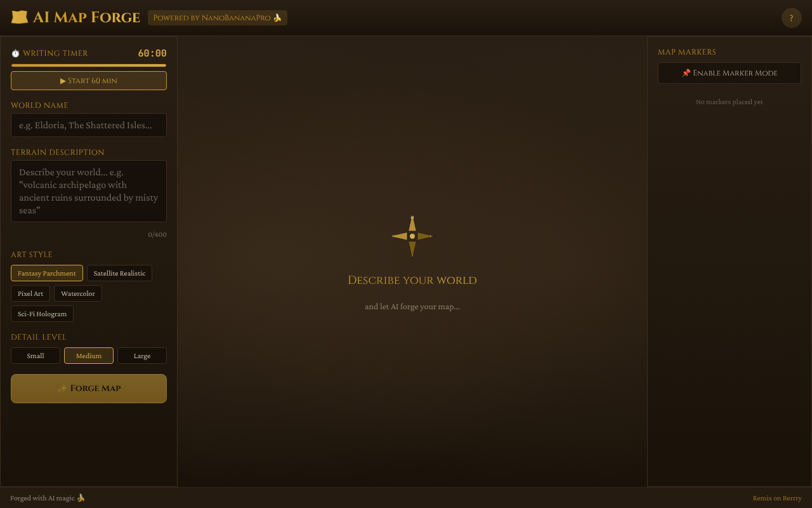812x508 pixels.
Task: Set detail level to Small
Action: [x=36, y=356]
